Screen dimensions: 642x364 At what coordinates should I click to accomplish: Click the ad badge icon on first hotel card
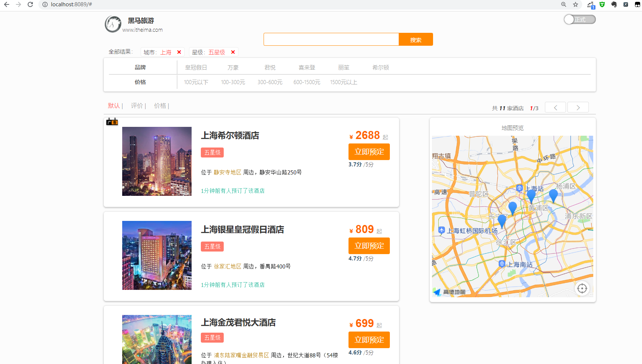click(112, 122)
